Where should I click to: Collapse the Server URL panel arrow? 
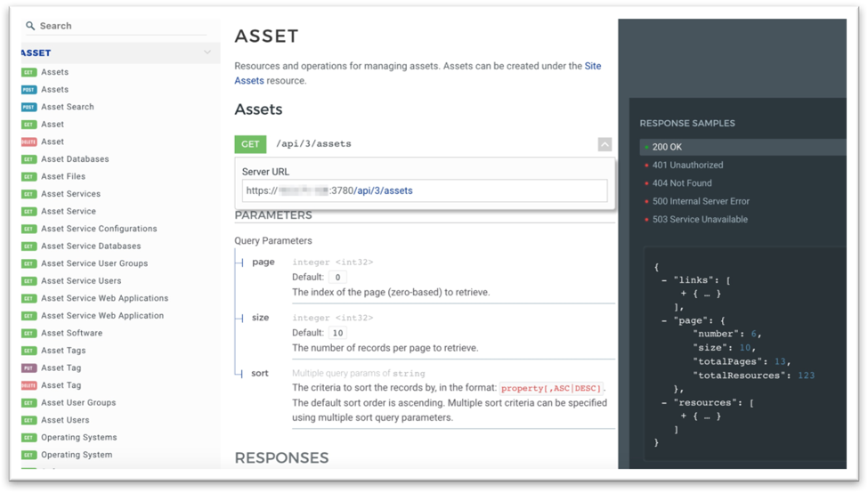604,144
